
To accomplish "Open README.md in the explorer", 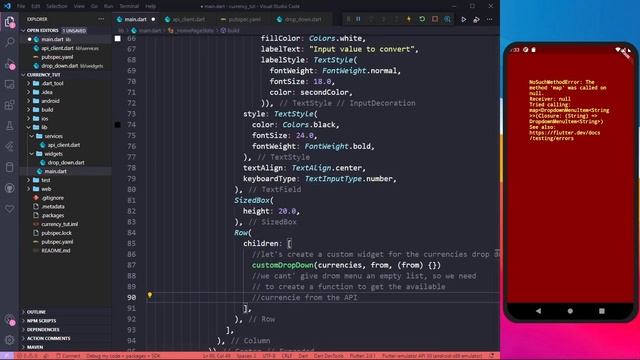I will [56, 251].
